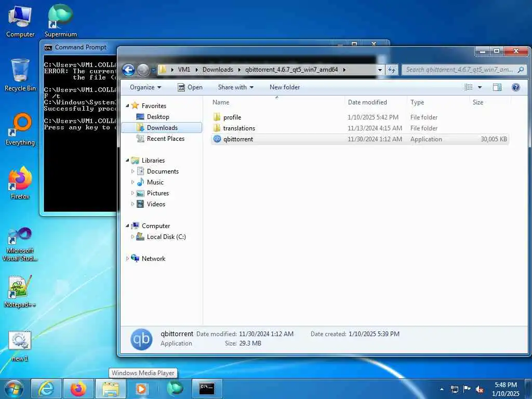532x399 pixels.
Task: Open the Windows Start orb
Action: [x=14, y=389]
